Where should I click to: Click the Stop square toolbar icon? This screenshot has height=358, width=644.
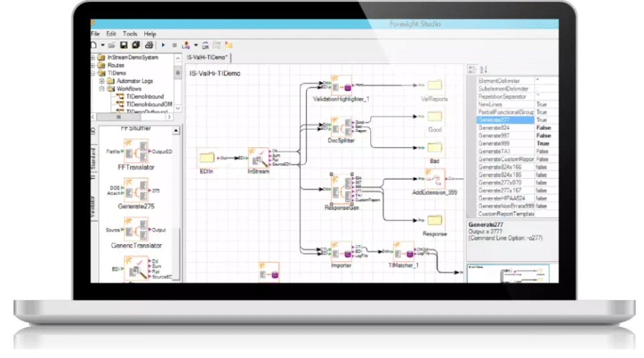(x=174, y=45)
